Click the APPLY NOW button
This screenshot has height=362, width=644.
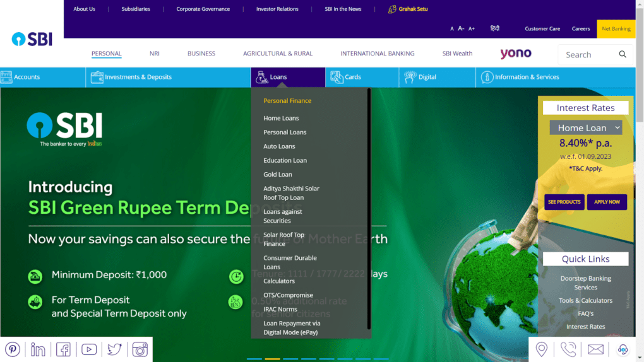tap(607, 202)
